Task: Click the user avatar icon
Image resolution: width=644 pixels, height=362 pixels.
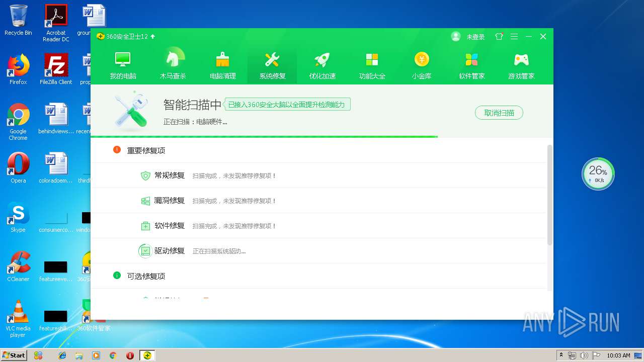Action: [456, 36]
